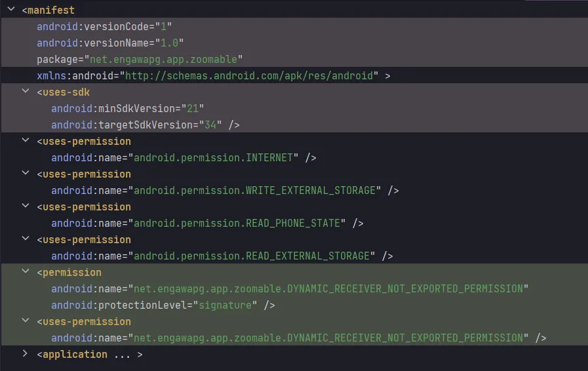This screenshot has width=588, height=371.
Task: Collapse the chevron of the INTERNET uses-permission node
Action: [x=26, y=142]
